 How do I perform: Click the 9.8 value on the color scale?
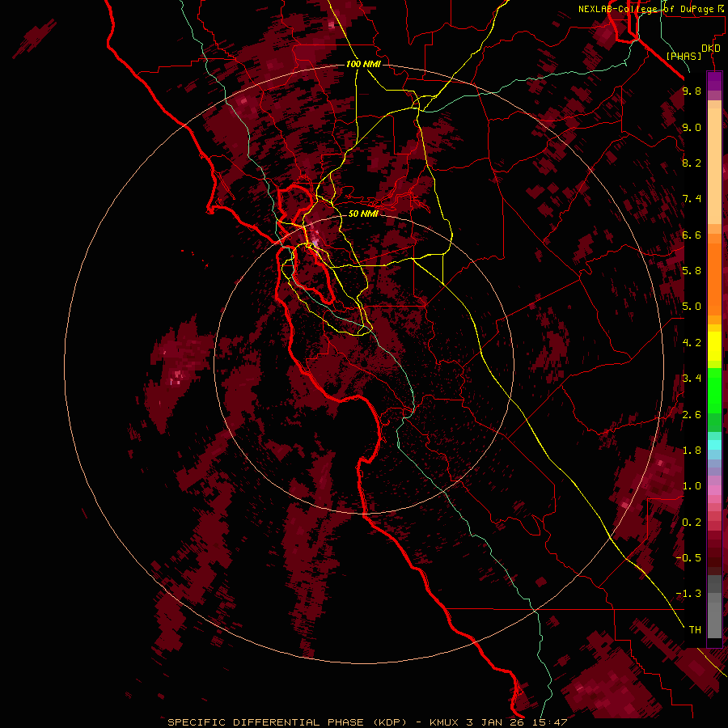pyautogui.click(x=692, y=91)
